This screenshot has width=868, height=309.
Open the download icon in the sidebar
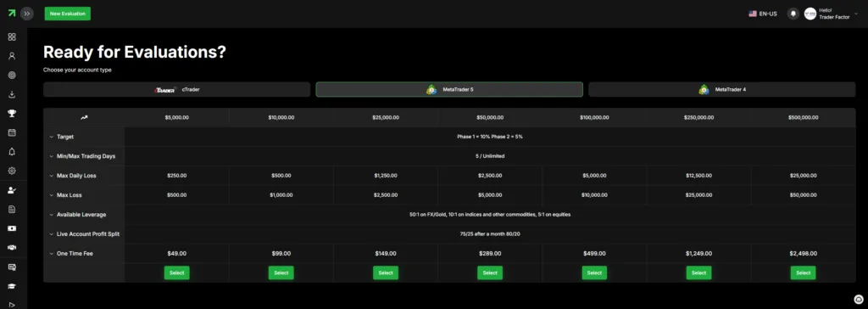[x=12, y=94]
